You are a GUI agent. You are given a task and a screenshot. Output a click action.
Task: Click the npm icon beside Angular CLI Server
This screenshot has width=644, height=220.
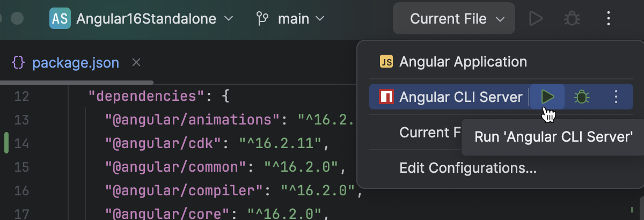tap(386, 97)
